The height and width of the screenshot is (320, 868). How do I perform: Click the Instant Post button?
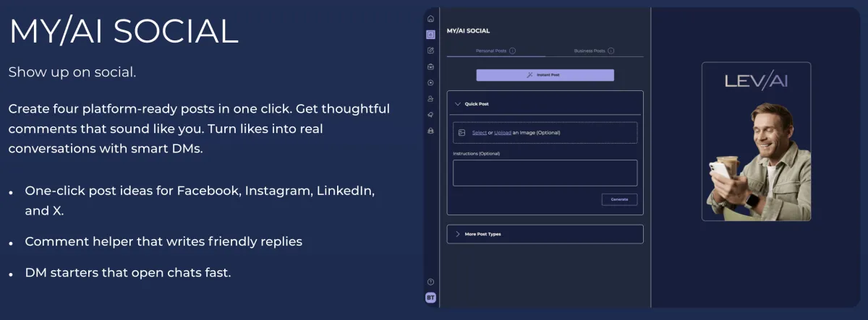point(545,75)
